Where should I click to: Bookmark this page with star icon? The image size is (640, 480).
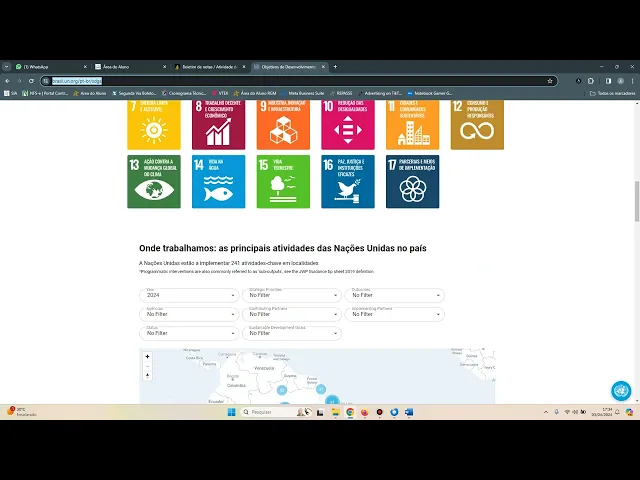coord(550,81)
